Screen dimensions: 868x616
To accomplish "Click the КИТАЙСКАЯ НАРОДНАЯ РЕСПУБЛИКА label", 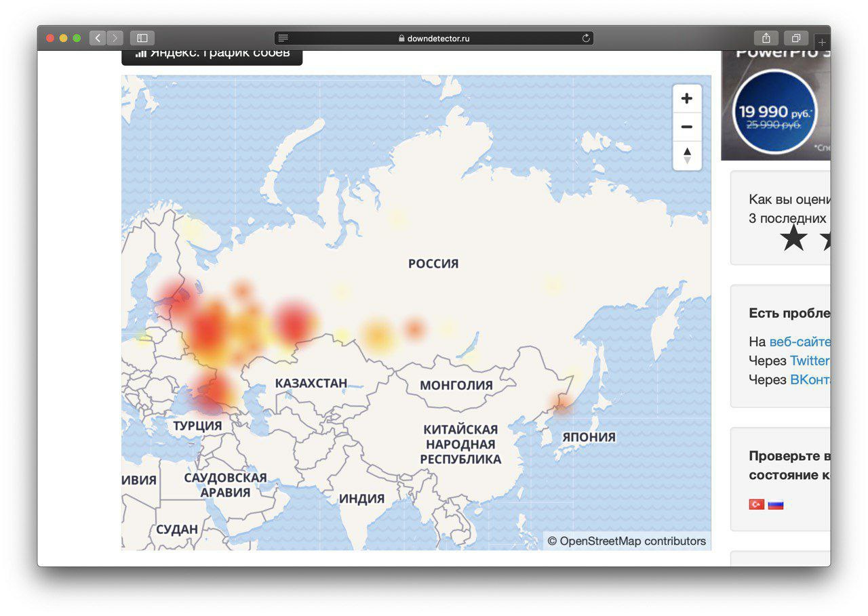I will click(x=460, y=444).
